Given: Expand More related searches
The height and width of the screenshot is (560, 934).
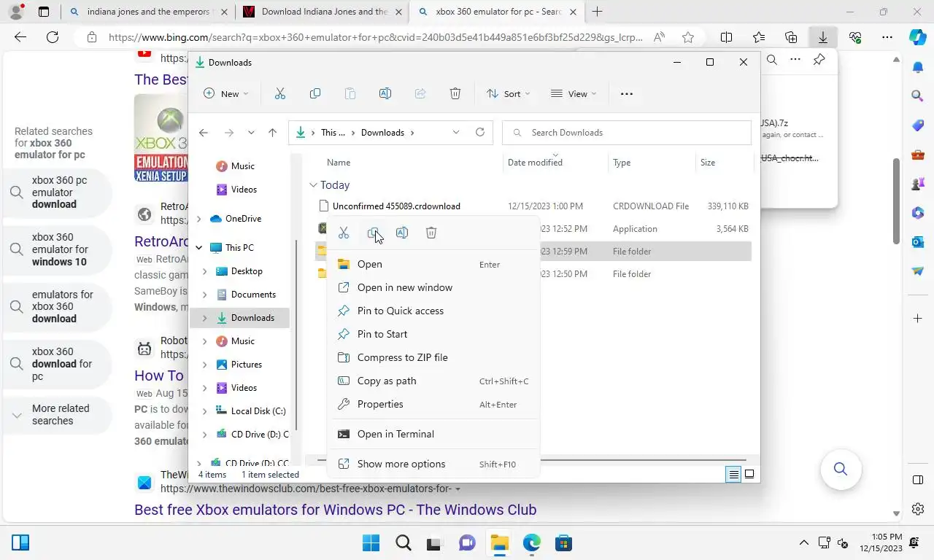Looking at the screenshot, I should 57,415.
